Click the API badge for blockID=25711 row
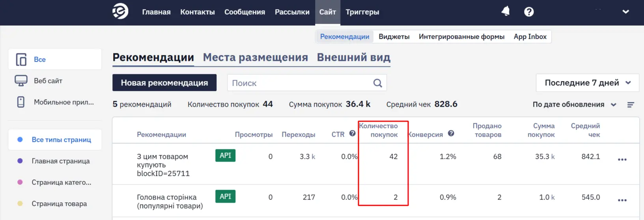The width and height of the screenshot is (644, 220). click(225, 156)
